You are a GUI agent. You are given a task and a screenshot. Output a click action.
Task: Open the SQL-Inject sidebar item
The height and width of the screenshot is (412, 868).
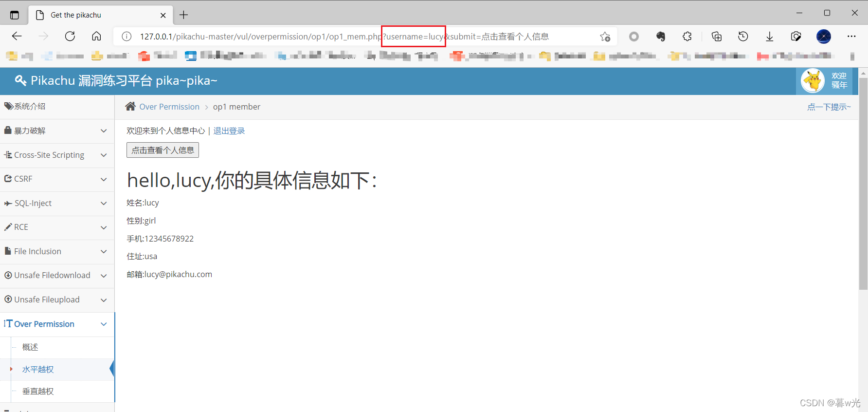coord(57,203)
